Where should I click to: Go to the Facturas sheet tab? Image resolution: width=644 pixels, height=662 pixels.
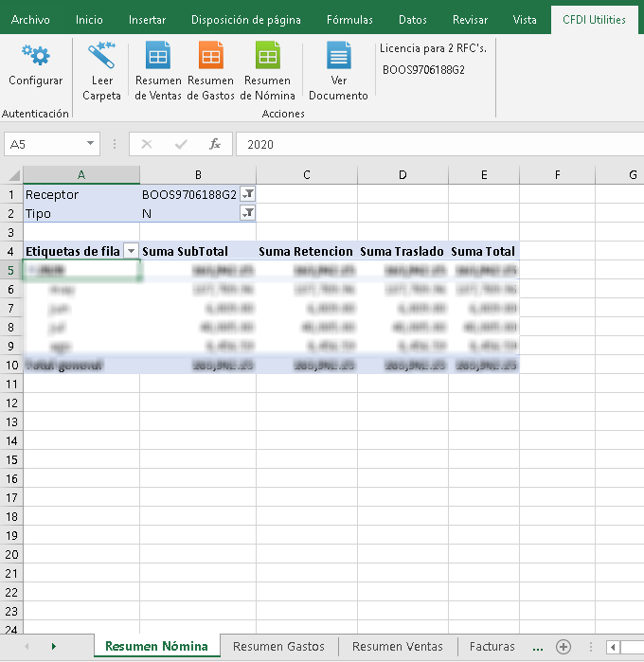click(x=492, y=647)
